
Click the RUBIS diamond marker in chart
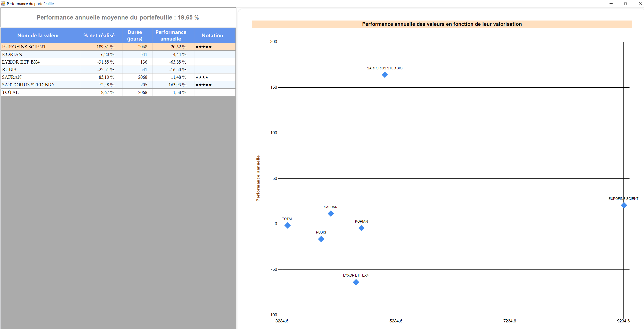[x=321, y=239]
